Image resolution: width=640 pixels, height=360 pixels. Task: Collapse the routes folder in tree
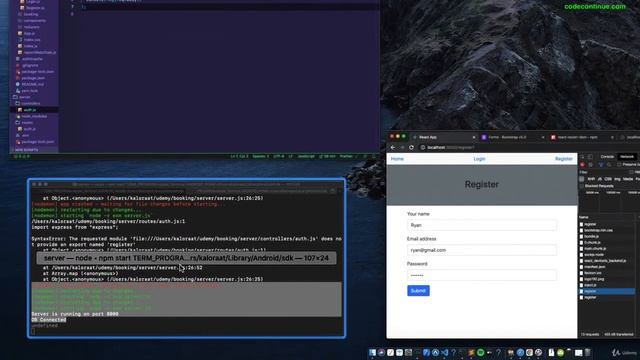pyautogui.click(x=27, y=122)
